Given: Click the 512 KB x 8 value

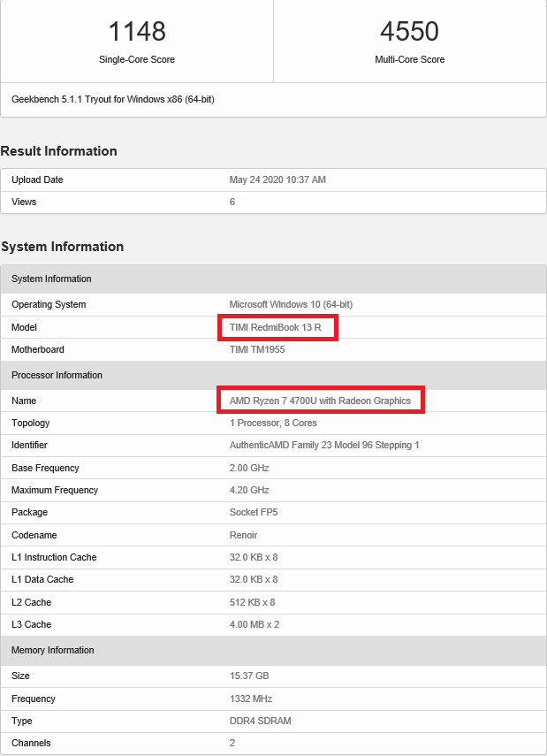Looking at the screenshot, I should pyautogui.click(x=252, y=602).
